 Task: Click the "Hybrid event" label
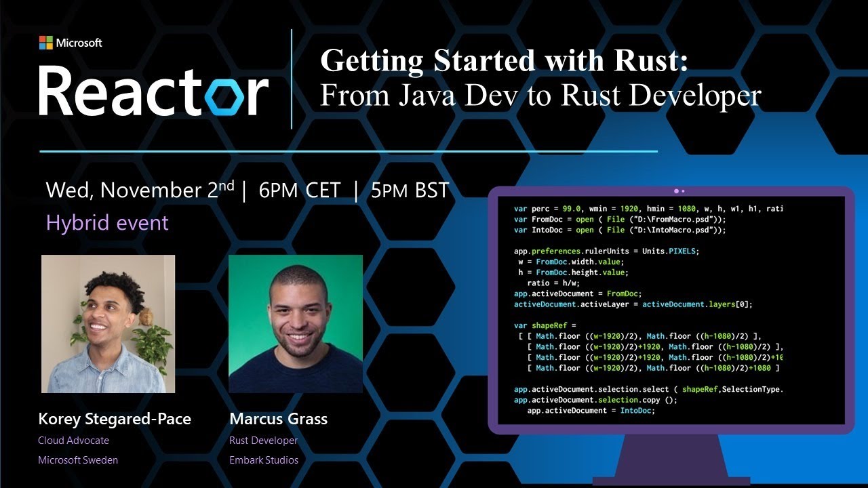[x=107, y=223]
